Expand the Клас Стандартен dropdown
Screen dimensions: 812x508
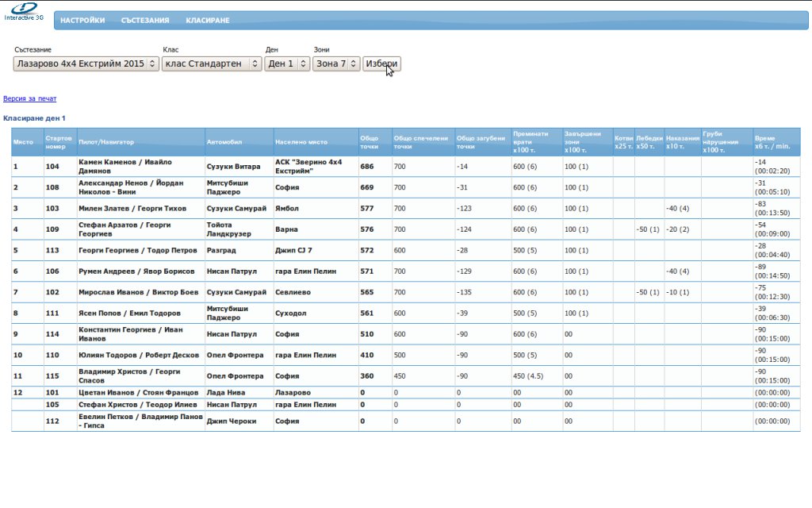point(211,63)
